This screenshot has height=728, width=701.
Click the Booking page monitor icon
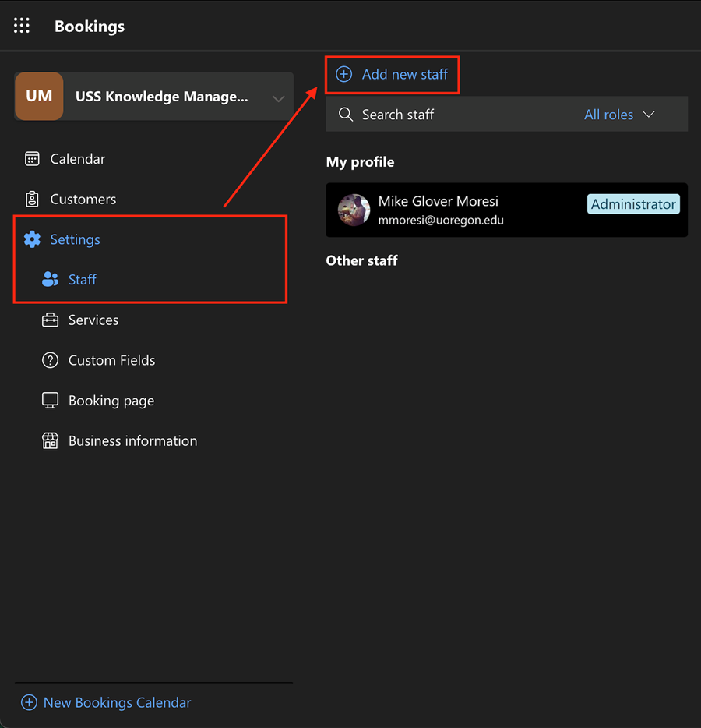tap(50, 401)
